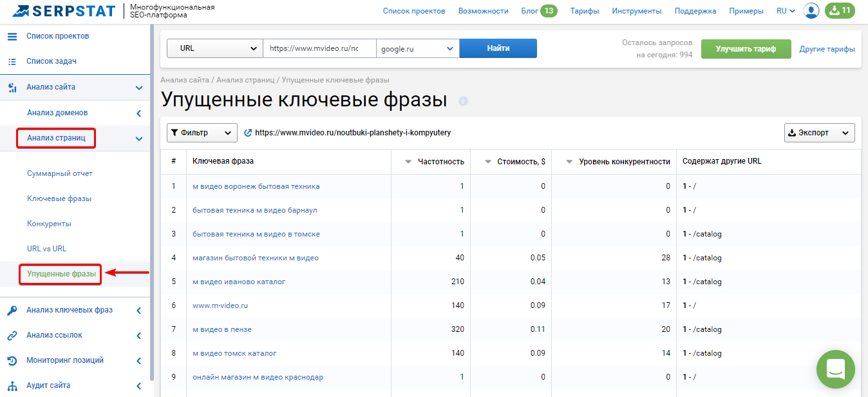Select Список задач in the sidebar
Viewport: 868px width, 397px height.
(x=52, y=61)
